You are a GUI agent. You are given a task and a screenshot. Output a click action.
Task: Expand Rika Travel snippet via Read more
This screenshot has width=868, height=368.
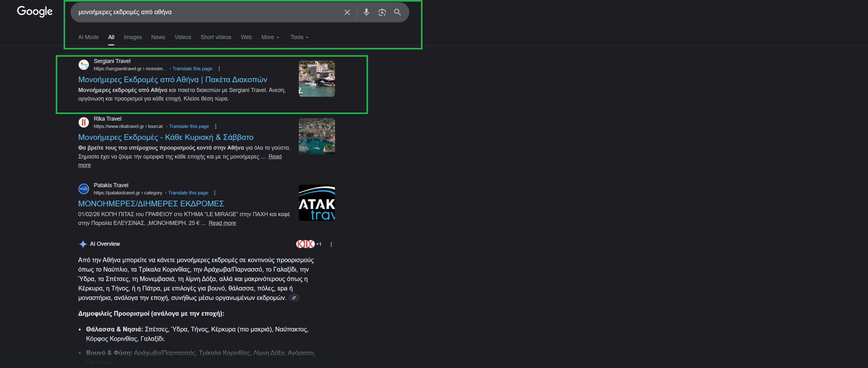click(x=275, y=157)
